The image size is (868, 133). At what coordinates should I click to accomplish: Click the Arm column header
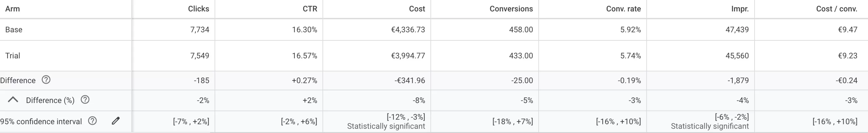[x=12, y=9]
